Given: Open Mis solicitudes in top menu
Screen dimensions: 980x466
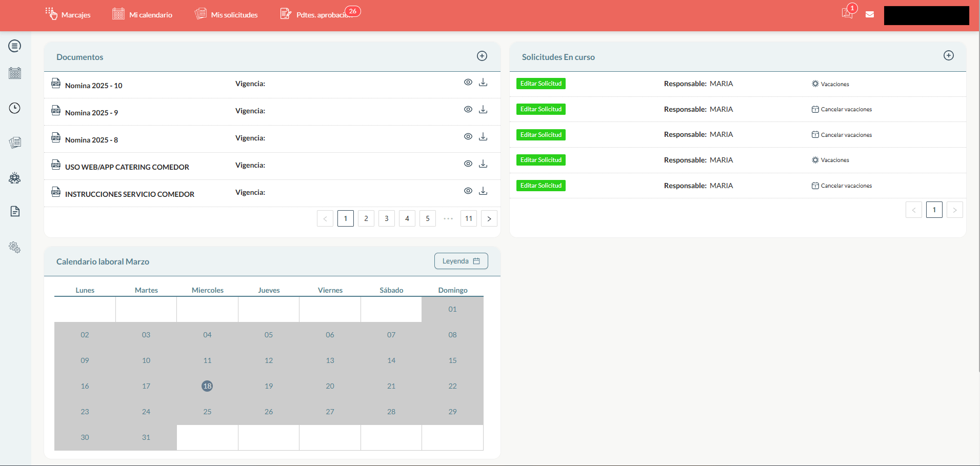Looking at the screenshot, I should point(226,15).
